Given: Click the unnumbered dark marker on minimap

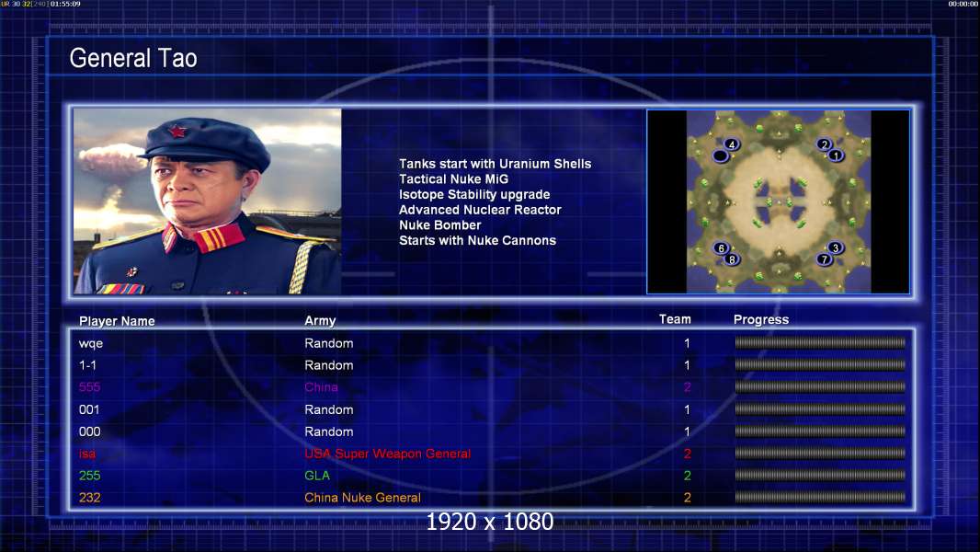Looking at the screenshot, I should 721,155.
